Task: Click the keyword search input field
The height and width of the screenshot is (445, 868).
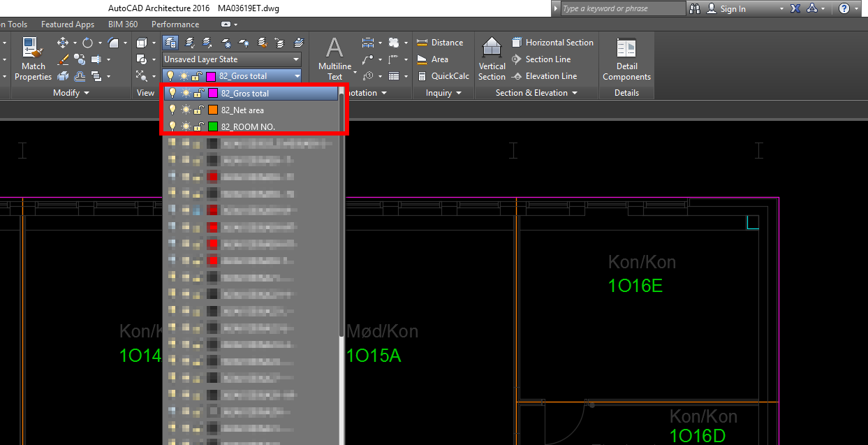Action: [x=623, y=8]
